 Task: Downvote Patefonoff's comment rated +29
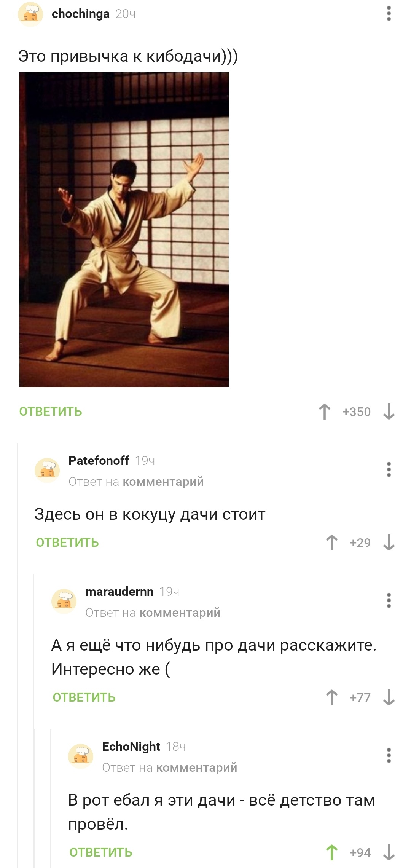(x=389, y=542)
